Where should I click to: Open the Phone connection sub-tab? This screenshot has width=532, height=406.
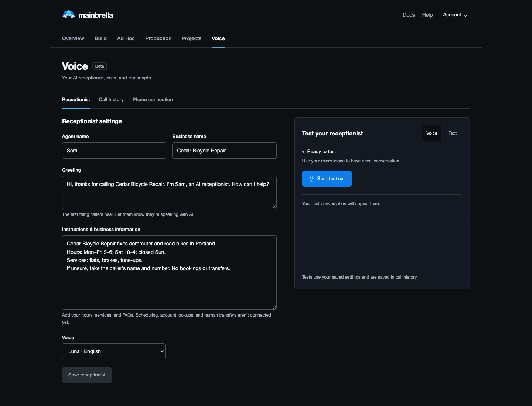[x=153, y=100]
